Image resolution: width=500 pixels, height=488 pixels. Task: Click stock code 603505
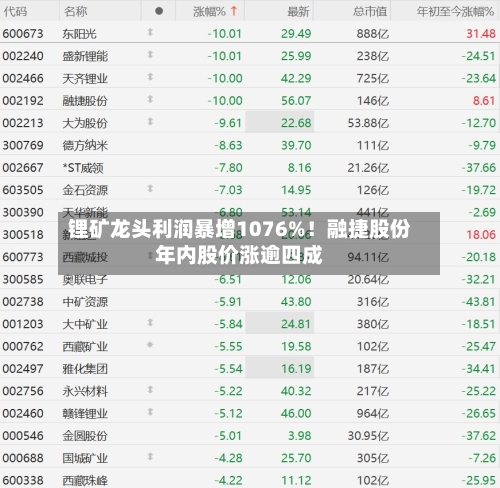23,190
